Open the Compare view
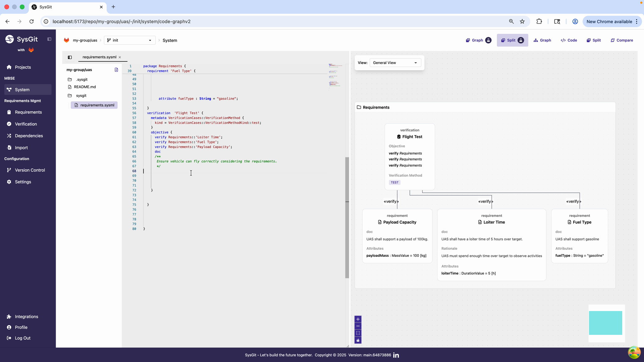Viewport: 644px width, 362px height. tap(621, 40)
